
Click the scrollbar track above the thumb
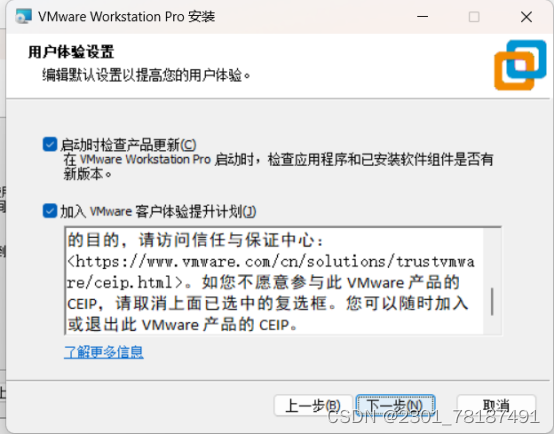click(492, 258)
